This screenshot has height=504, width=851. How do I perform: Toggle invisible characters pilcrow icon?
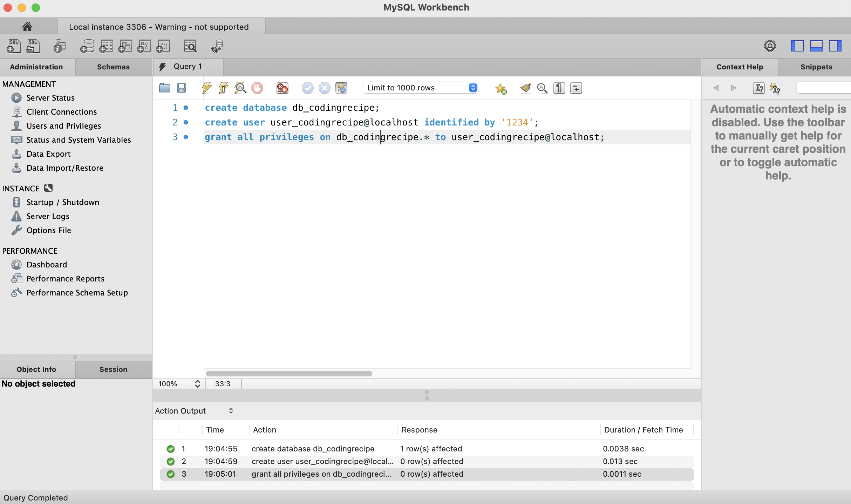coord(559,88)
